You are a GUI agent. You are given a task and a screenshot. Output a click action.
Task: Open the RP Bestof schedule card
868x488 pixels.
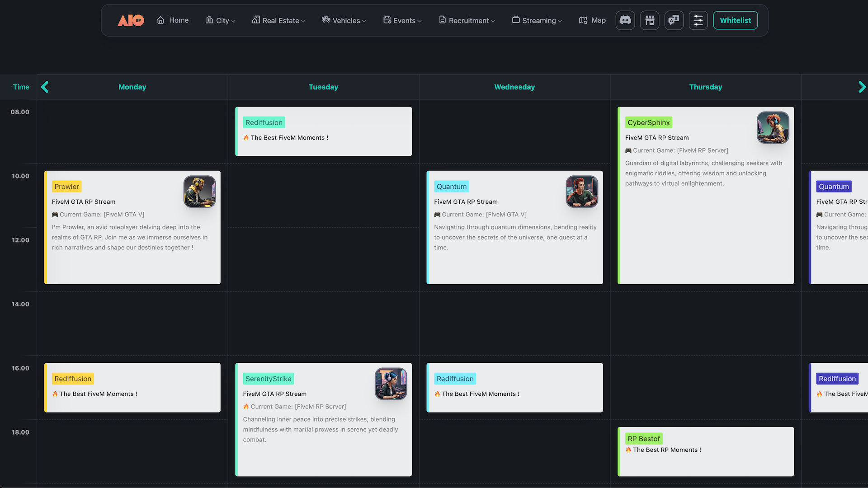pos(705,452)
